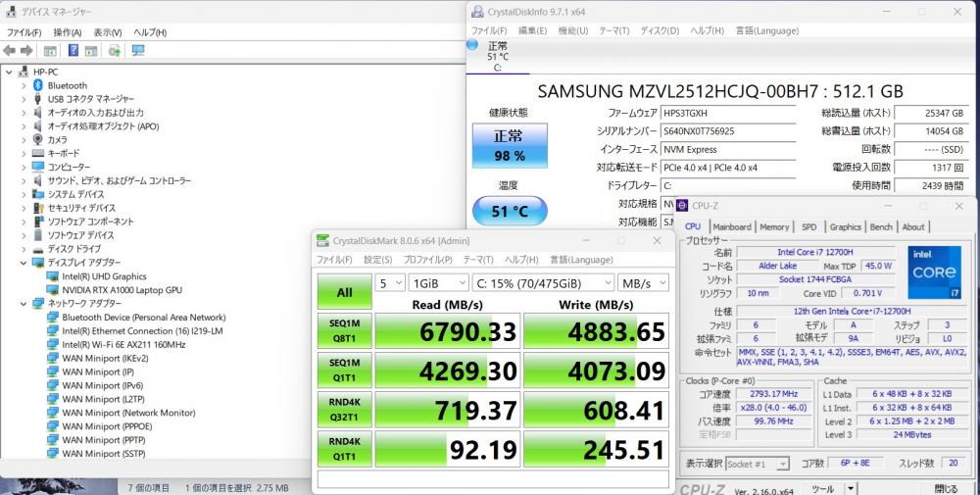This screenshot has width=980, height=495.
Task: Open the MB/s unit dropdown
Action: [643, 283]
